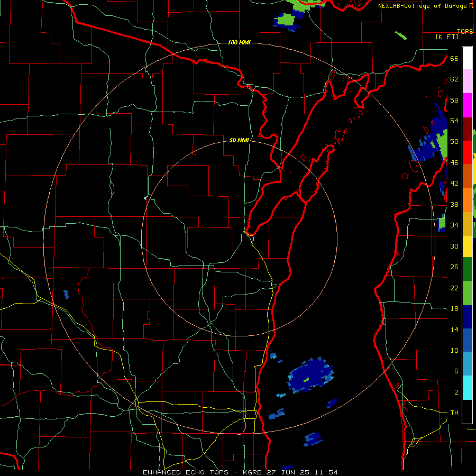Click the '14' legend value
Viewport: 476px width, 476px height.
click(x=454, y=329)
